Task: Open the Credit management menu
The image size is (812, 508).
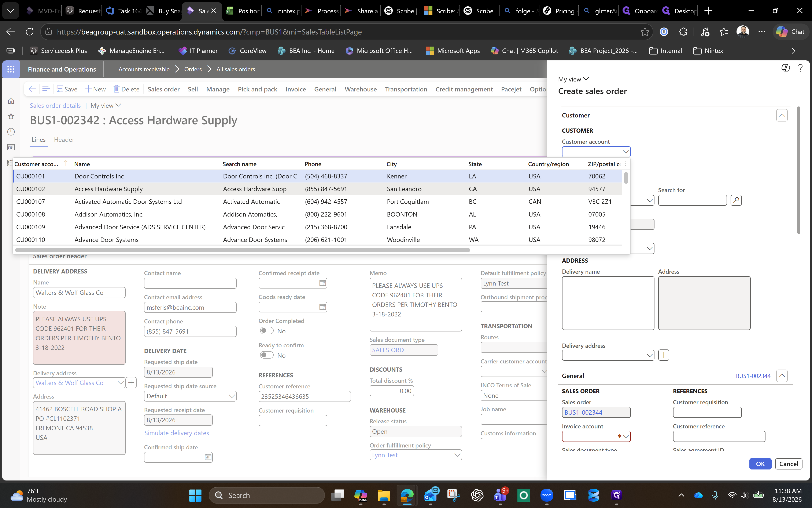Action: pyautogui.click(x=464, y=89)
